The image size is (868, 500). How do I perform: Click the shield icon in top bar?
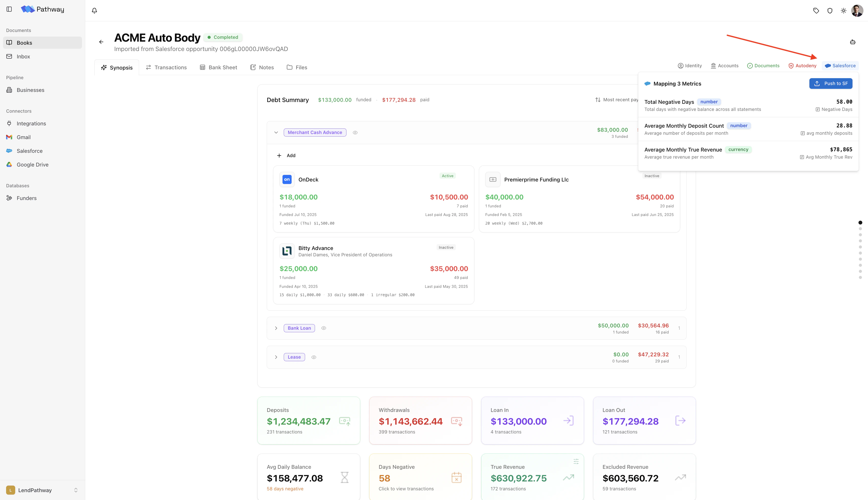click(830, 11)
